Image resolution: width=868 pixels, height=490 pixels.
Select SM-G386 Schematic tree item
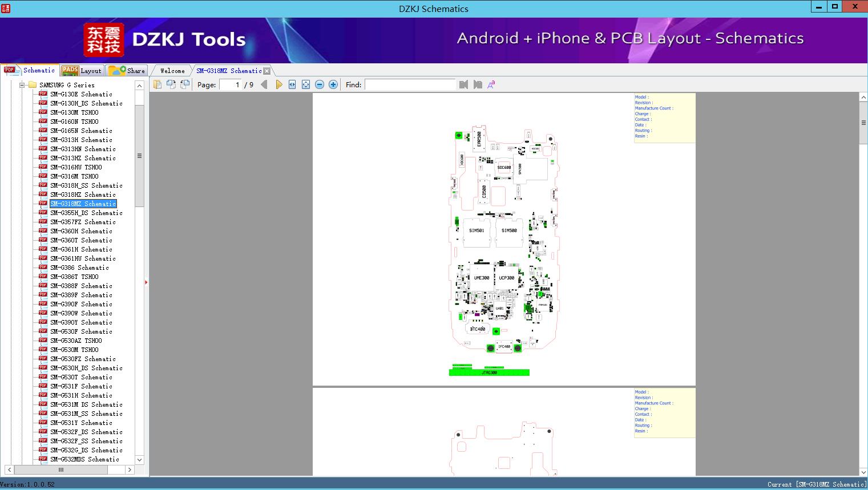pyautogui.click(x=79, y=268)
